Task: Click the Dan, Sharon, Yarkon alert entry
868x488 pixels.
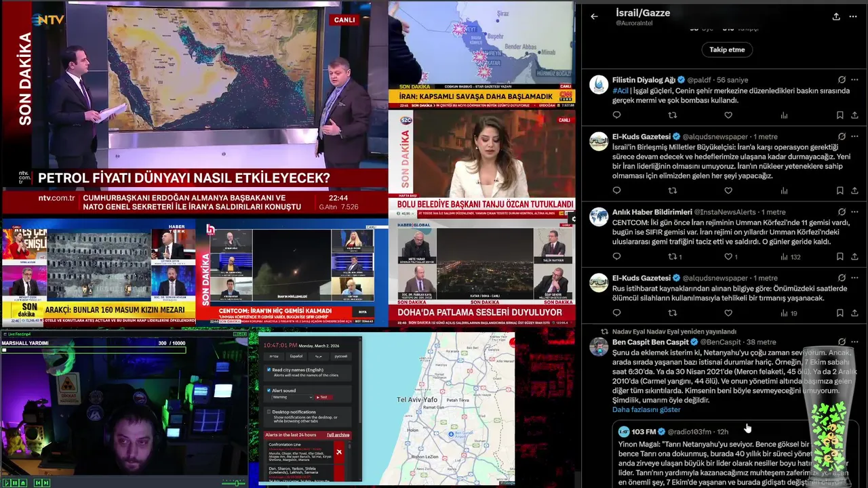Action: [305, 472]
